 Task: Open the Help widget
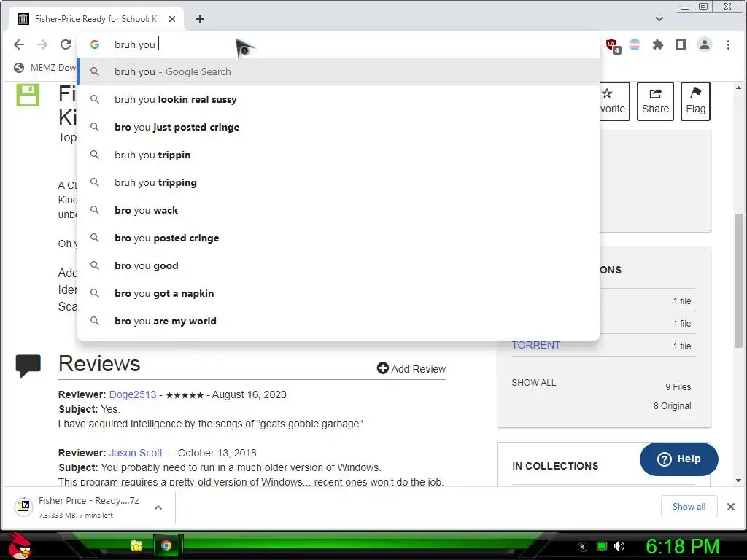coord(679,459)
